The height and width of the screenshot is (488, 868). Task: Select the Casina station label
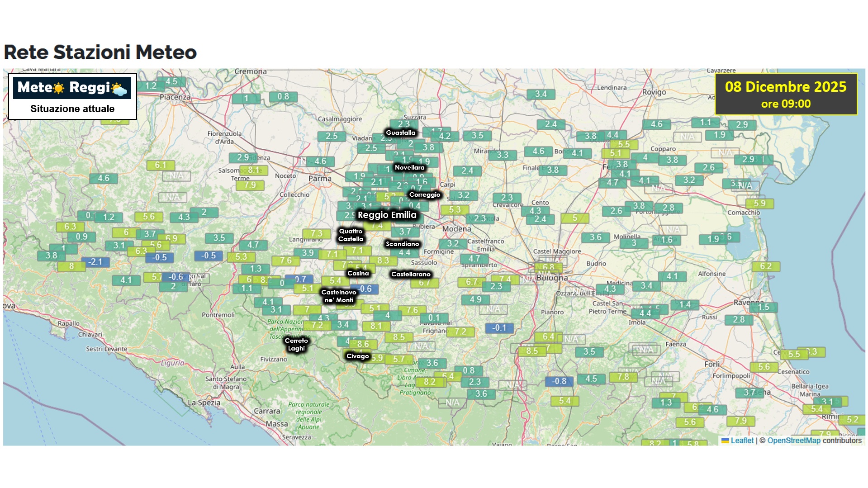click(x=358, y=273)
